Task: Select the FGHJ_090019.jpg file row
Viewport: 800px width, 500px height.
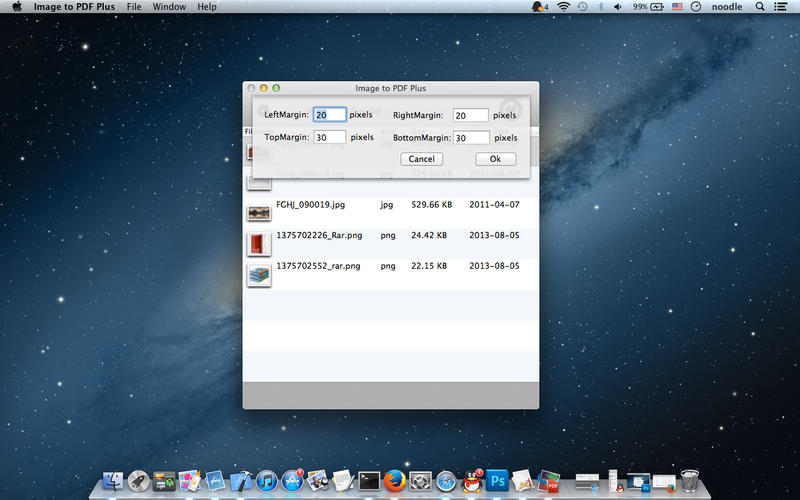Action: (391, 213)
